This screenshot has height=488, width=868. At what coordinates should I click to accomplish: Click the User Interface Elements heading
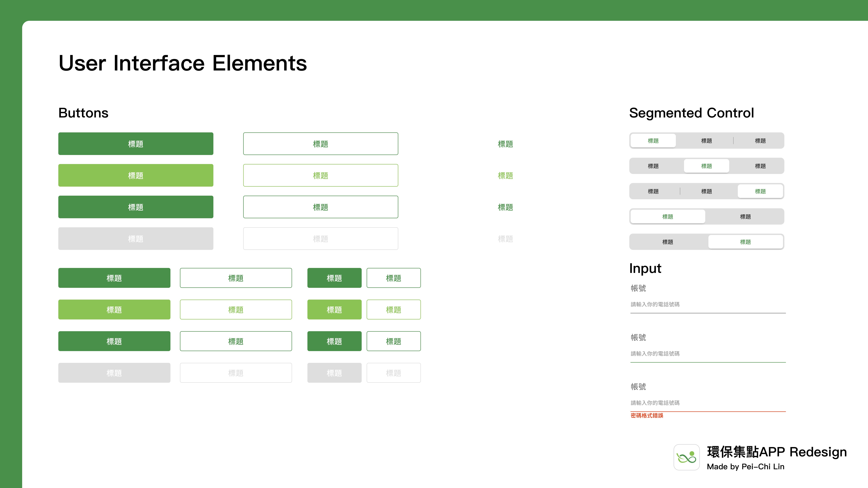click(x=183, y=63)
